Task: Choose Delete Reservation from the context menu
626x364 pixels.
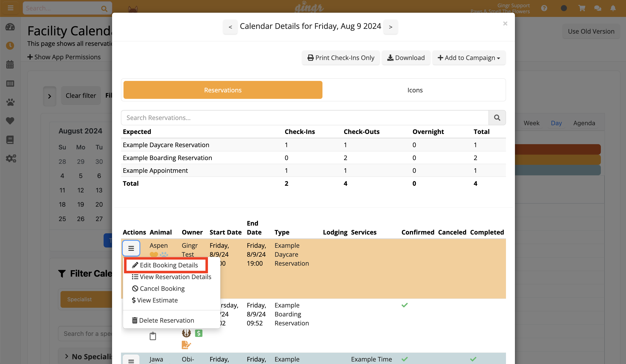Action: (x=166, y=320)
